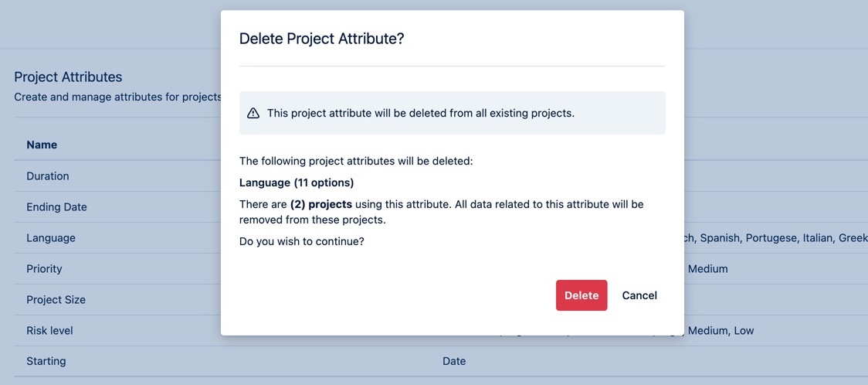The width and height of the screenshot is (868, 385).
Task: Click the bold Language (11 options) text
Action: pyautogui.click(x=297, y=183)
